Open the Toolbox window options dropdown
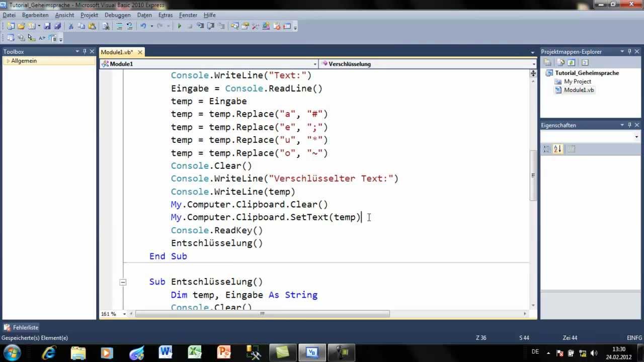This screenshot has height=362, width=644. click(77, 51)
